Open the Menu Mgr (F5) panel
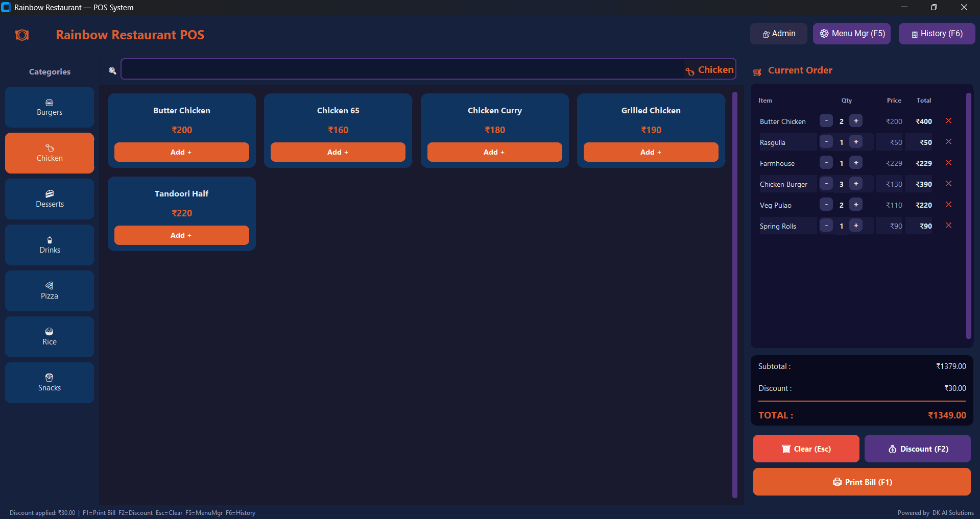Viewport: 980px width, 519px height. [851, 33]
